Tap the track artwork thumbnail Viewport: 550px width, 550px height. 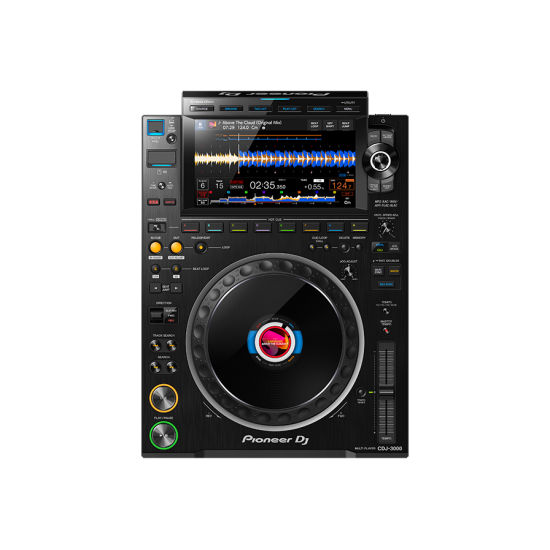tap(212, 125)
